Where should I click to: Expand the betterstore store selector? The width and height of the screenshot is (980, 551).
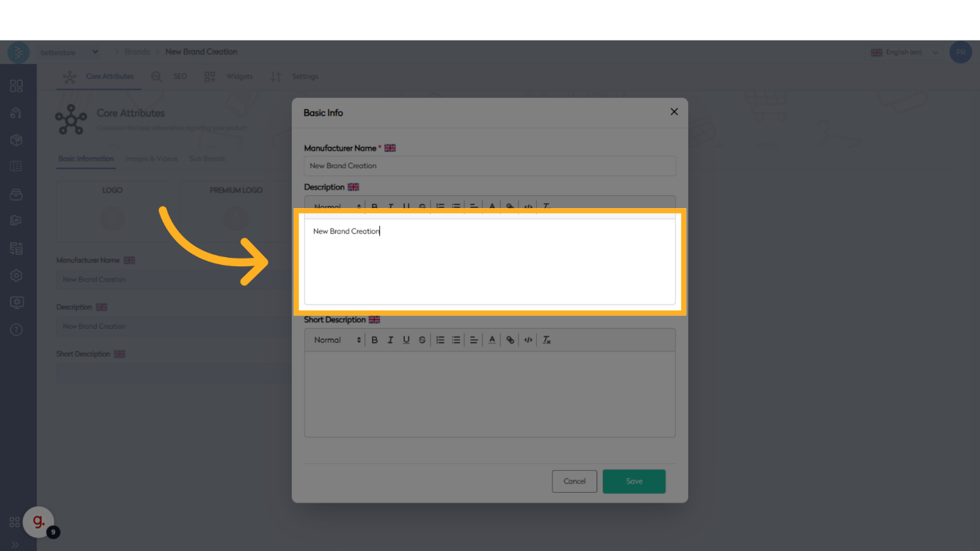point(95,52)
